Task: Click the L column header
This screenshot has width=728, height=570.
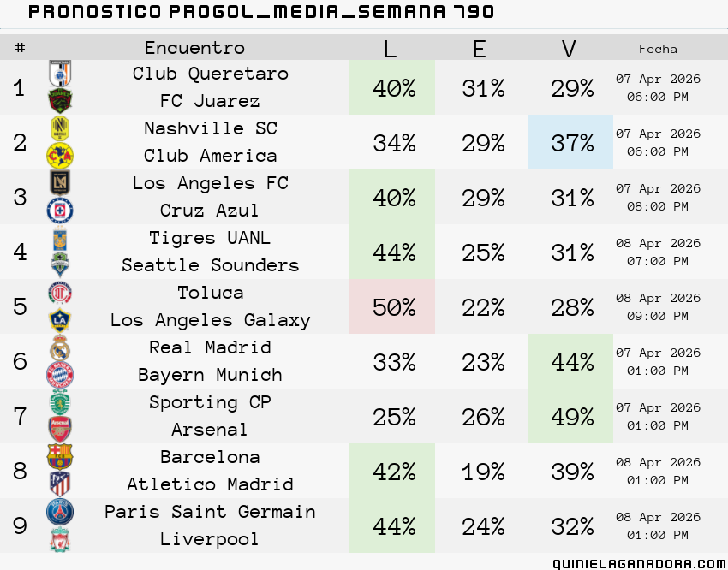Action: pos(391,48)
